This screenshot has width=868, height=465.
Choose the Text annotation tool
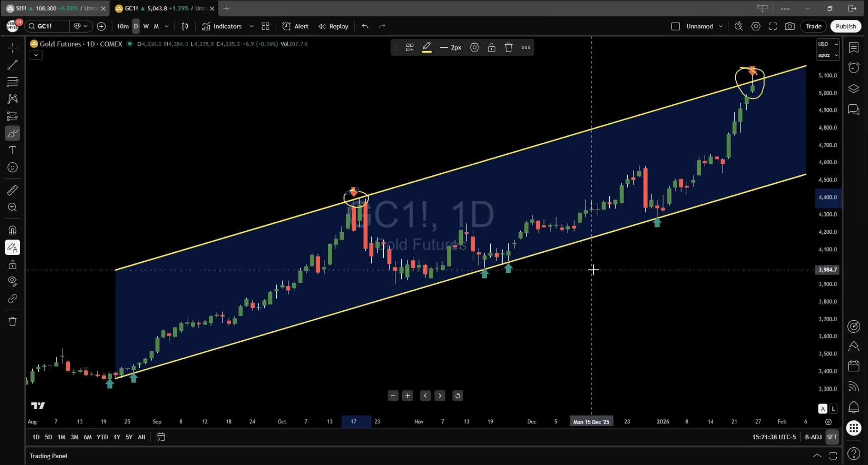point(12,150)
